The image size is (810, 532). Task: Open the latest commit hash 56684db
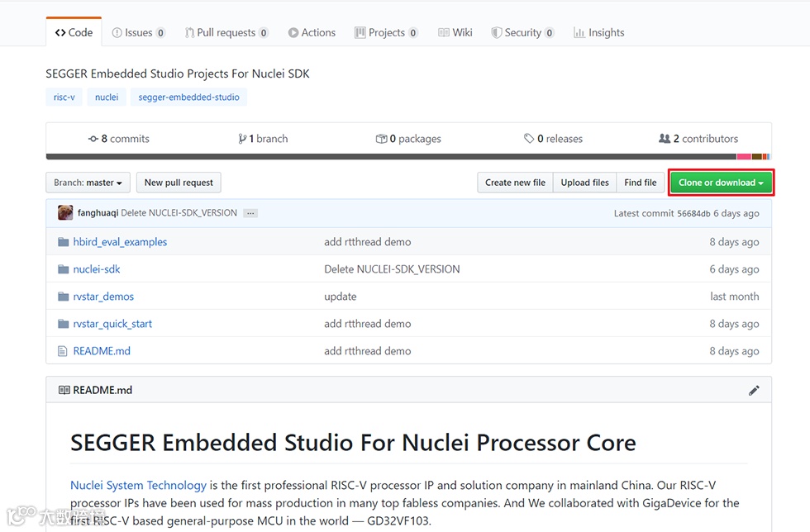pyautogui.click(x=693, y=213)
